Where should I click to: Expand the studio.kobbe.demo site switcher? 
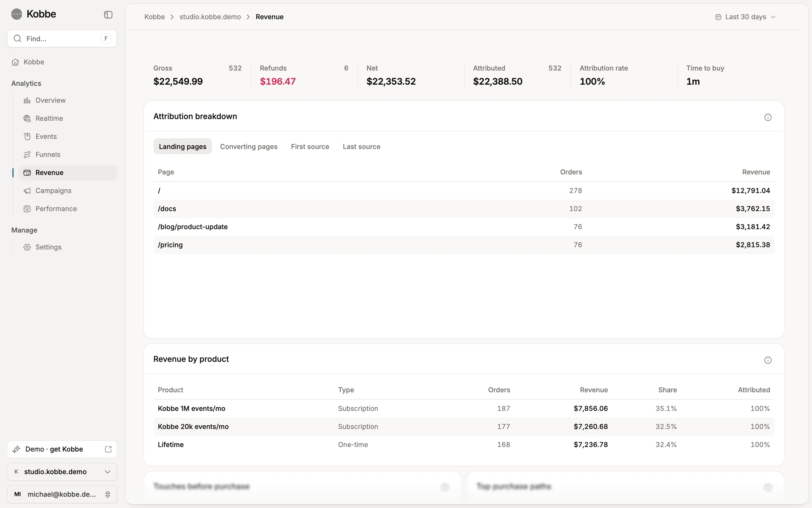click(62, 472)
